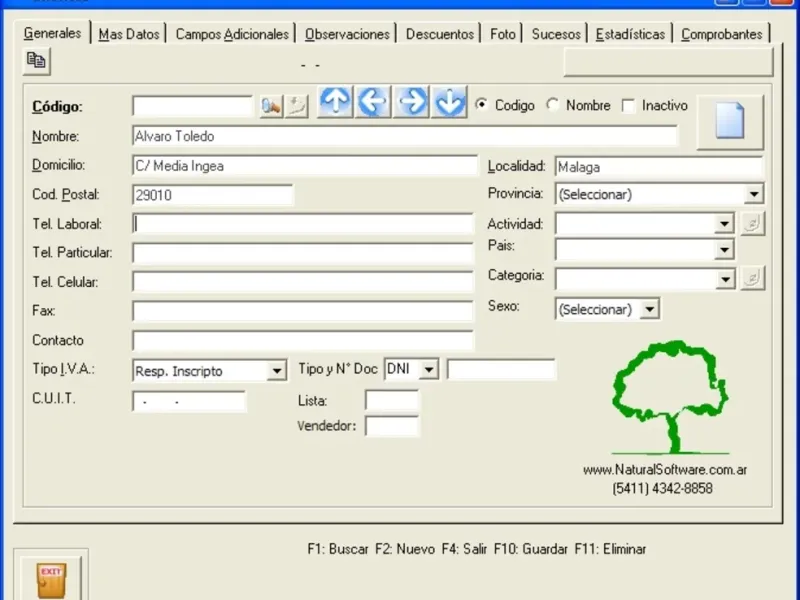This screenshot has height=600, width=800.
Task: Click the Localidad field showing Malaga
Action: click(x=659, y=167)
